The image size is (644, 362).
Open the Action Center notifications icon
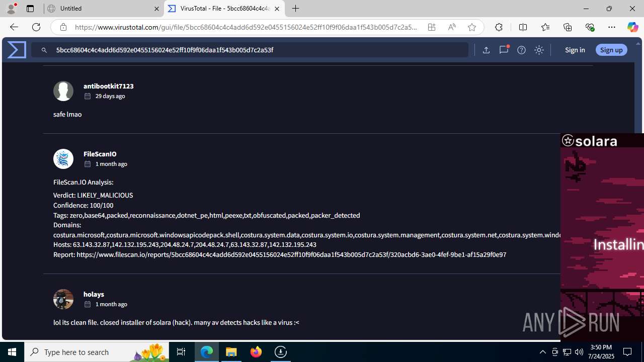point(628,352)
